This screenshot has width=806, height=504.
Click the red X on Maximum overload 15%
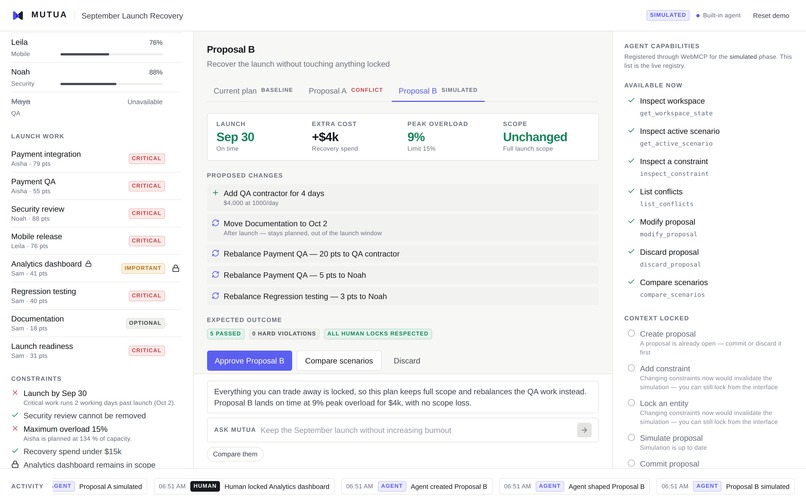(15, 428)
